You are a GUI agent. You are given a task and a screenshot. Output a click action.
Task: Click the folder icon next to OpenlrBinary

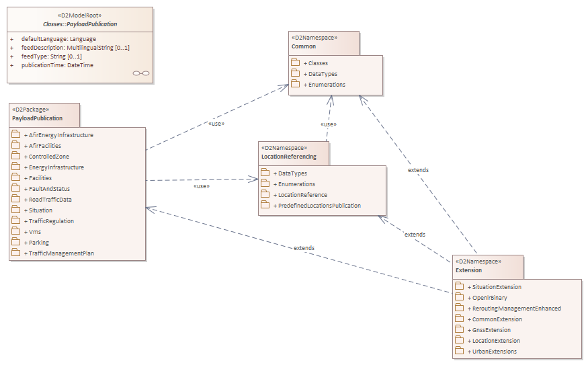(460, 297)
